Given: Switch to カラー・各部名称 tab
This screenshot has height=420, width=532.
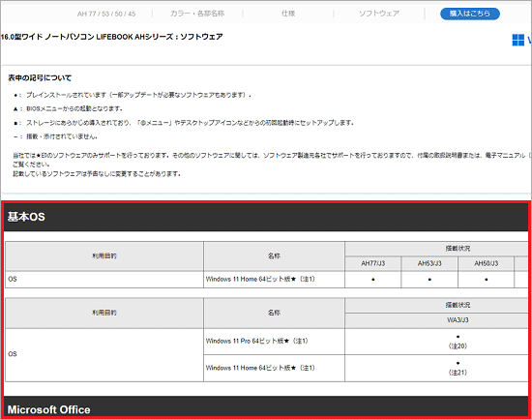Looking at the screenshot, I should tap(197, 14).
